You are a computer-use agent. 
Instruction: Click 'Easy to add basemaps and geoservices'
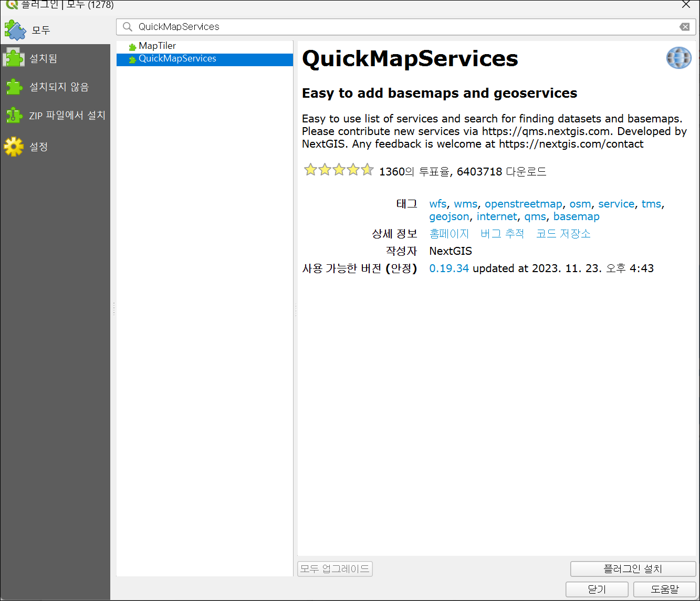(x=440, y=94)
